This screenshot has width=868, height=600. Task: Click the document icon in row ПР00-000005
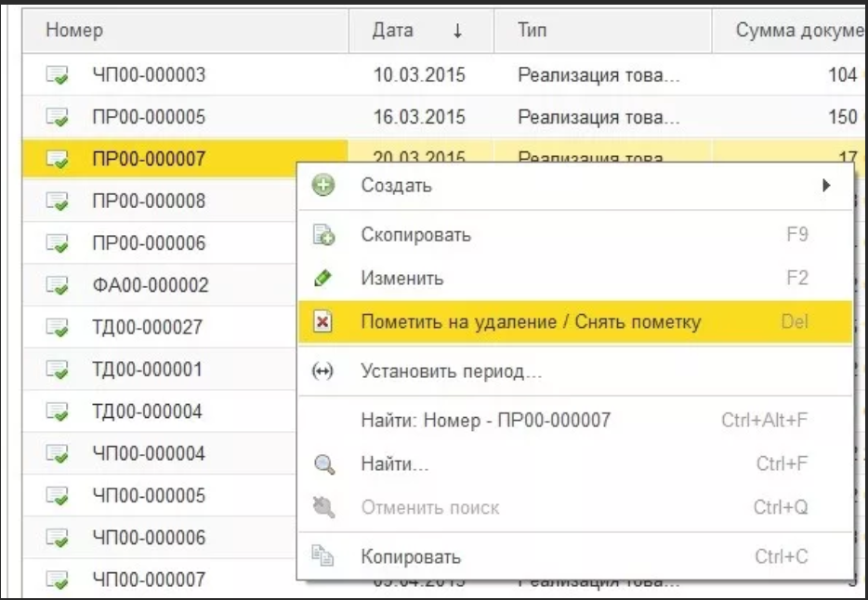coord(57,117)
